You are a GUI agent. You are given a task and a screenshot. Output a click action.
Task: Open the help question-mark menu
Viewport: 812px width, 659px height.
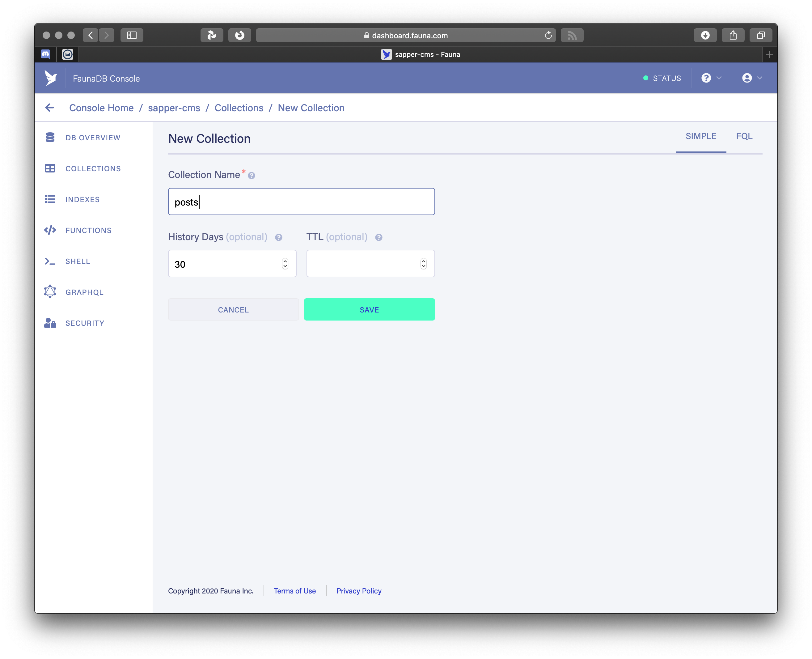(x=711, y=78)
